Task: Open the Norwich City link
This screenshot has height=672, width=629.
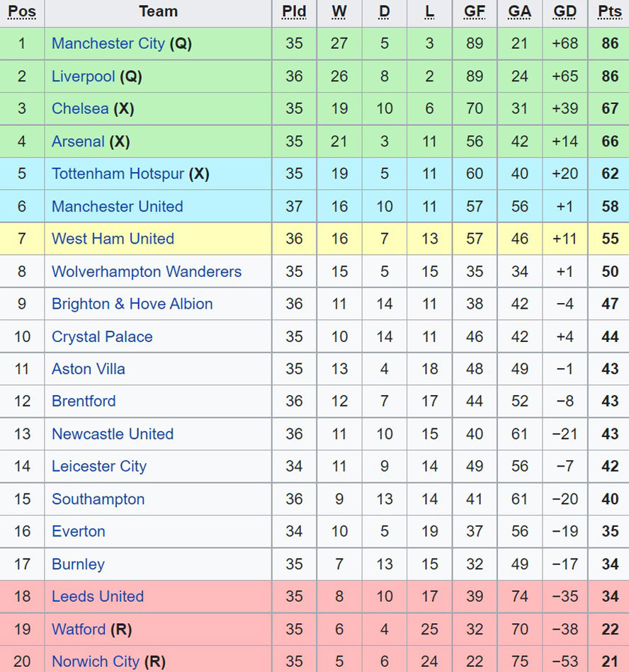Action: pyautogui.click(x=95, y=662)
